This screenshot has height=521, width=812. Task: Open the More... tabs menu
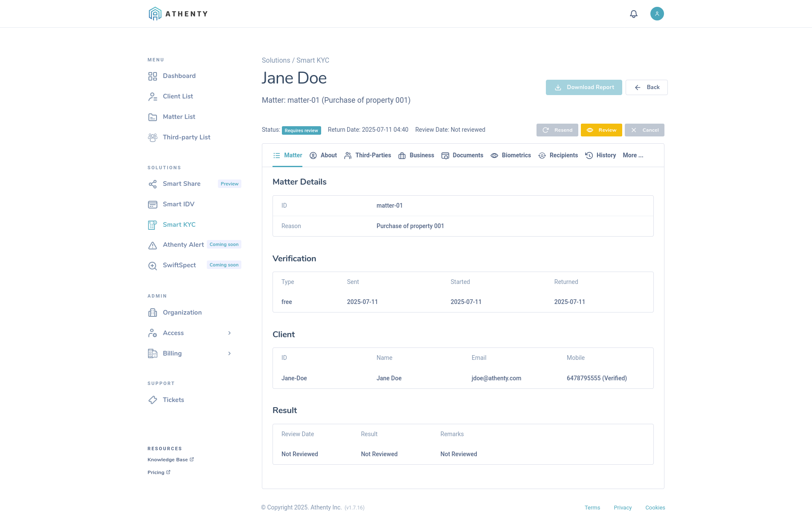click(633, 156)
